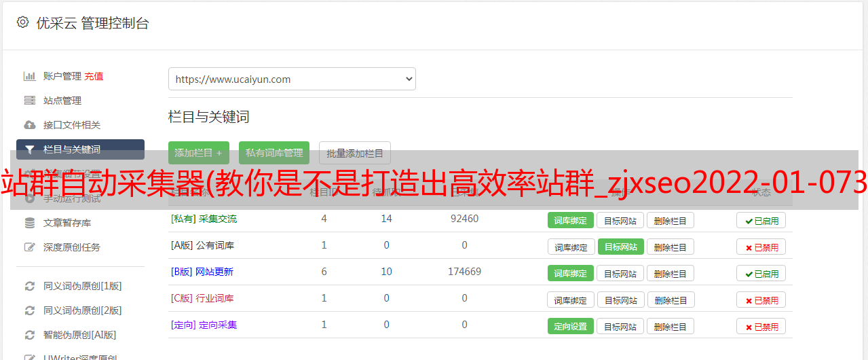Image resolution: width=868 pixels, height=360 pixels.
Task: Open 同义词伪原创[2版] menu item
Action: point(83,310)
